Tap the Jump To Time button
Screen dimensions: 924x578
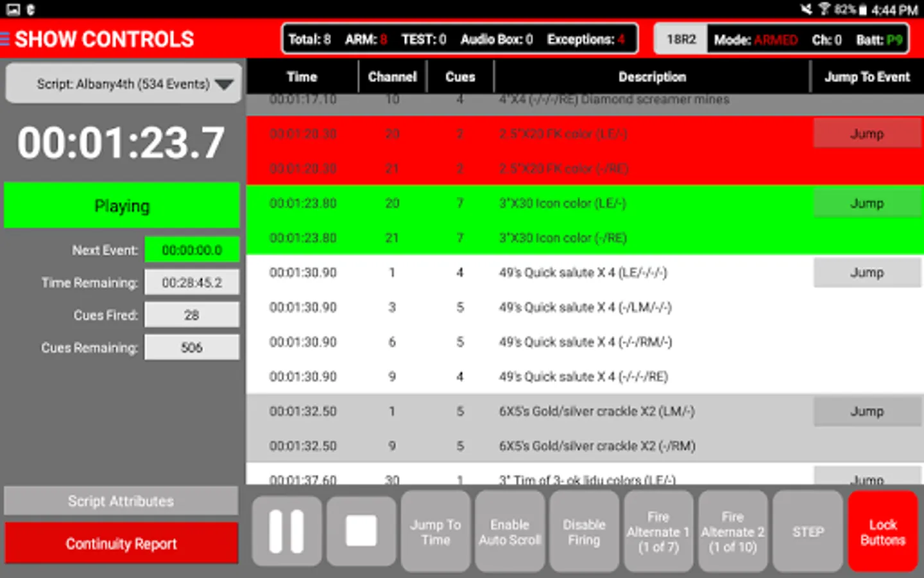(x=436, y=532)
